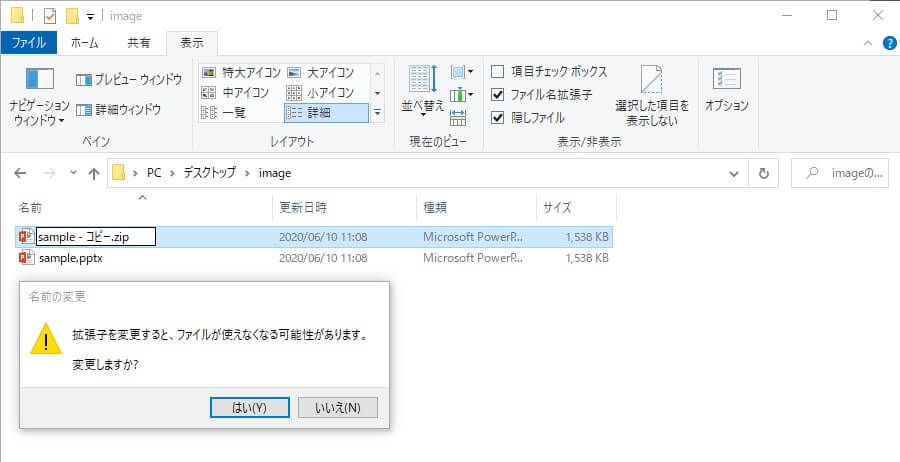Click 1,538 KB size in sample.pptx row
This screenshot has width=900, height=462.
pos(587,258)
